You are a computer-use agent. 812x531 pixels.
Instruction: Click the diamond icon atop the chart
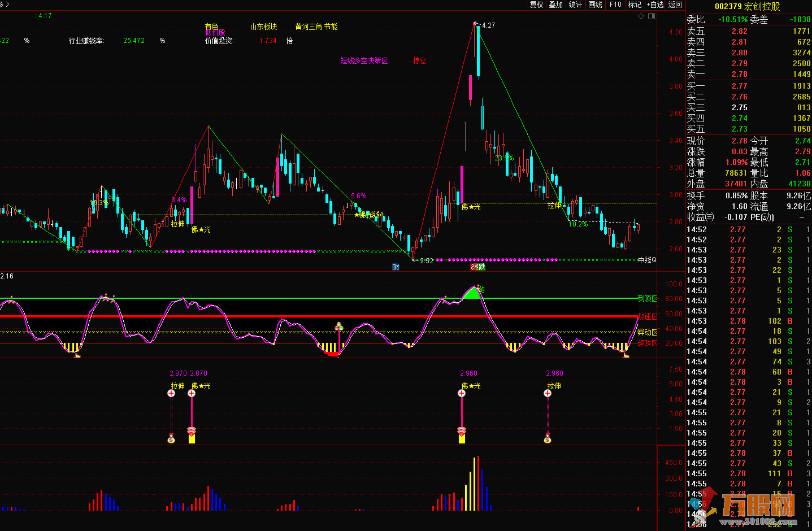pos(641,16)
